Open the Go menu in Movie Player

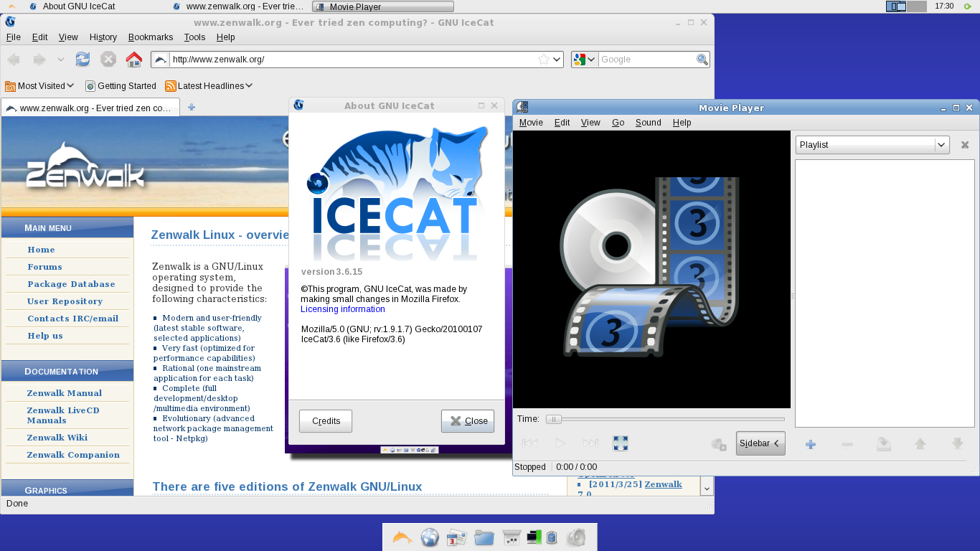point(618,123)
